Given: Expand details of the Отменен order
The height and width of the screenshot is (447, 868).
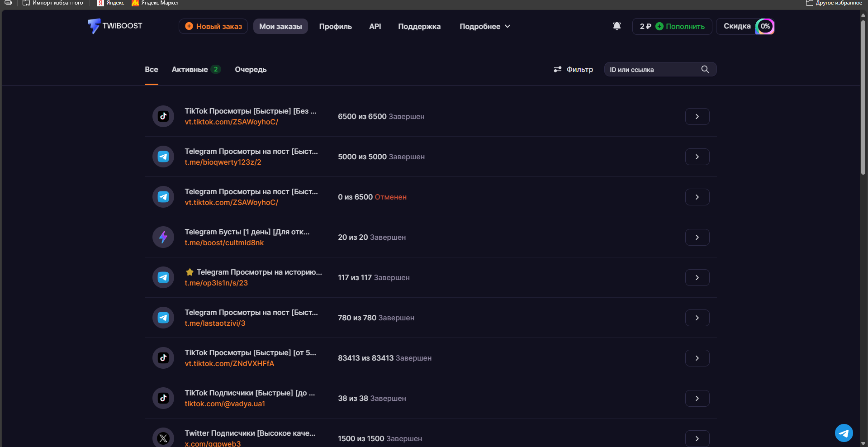Looking at the screenshot, I should click(x=697, y=197).
